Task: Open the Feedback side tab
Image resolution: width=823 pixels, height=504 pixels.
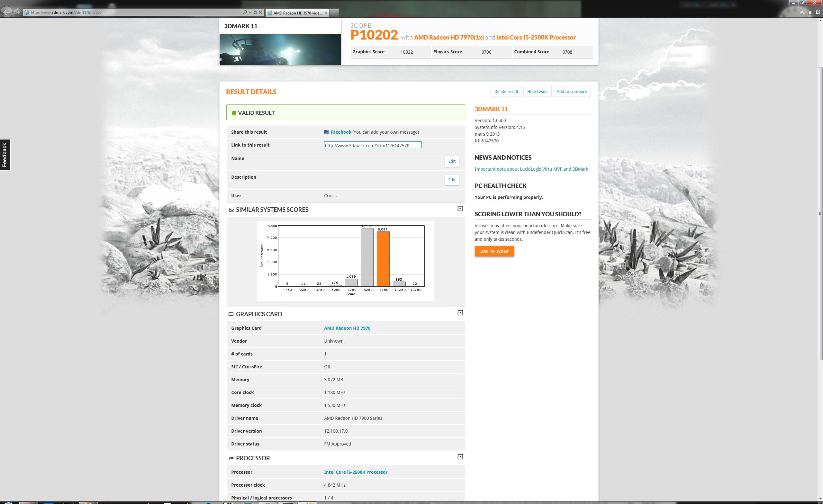Action: pyautogui.click(x=5, y=155)
